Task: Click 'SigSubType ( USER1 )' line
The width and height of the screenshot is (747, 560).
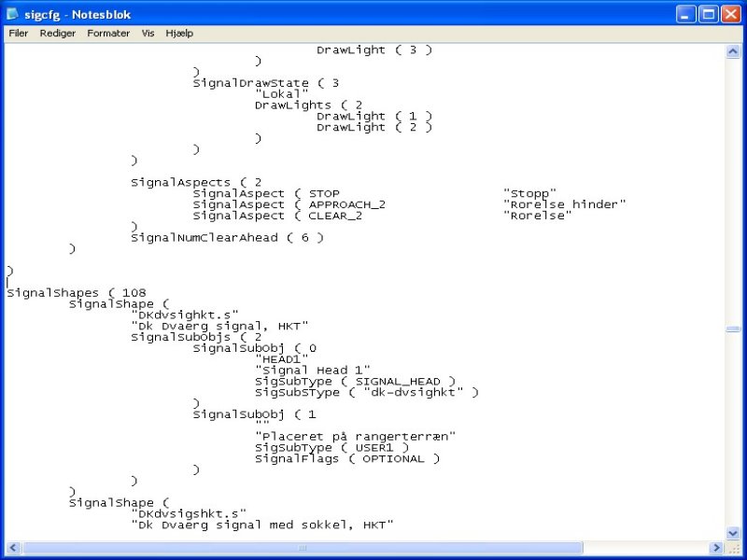Action: coord(332,448)
